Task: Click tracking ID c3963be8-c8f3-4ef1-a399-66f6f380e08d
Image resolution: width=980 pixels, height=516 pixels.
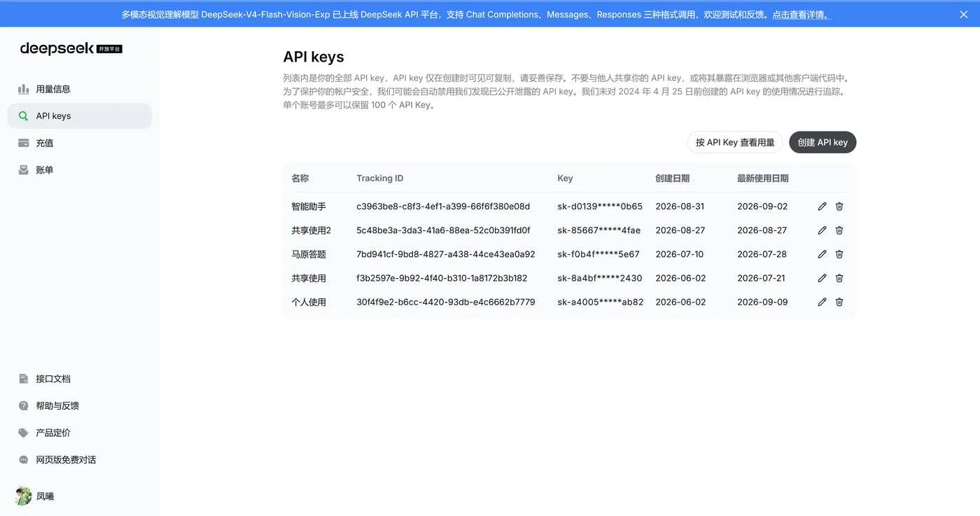Action: point(443,207)
